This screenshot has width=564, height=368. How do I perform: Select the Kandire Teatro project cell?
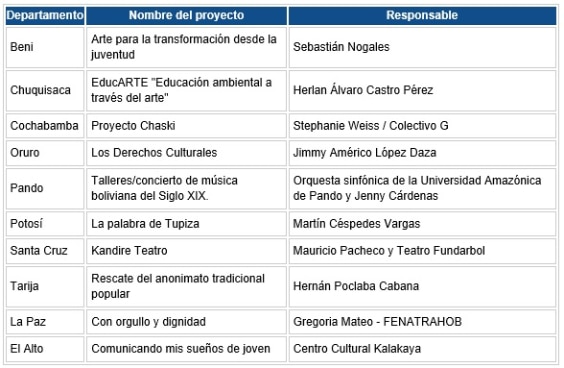(186, 251)
